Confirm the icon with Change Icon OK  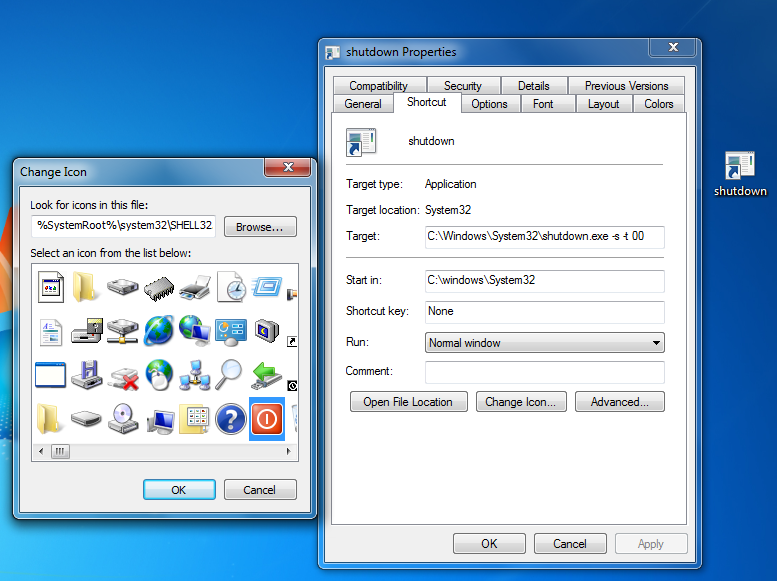pyautogui.click(x=179, y=490)
